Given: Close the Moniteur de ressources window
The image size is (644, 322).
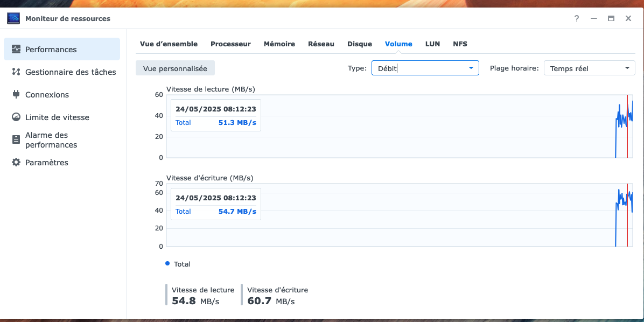Looking at the screenshot, I should pyautogui.click(x=628, y=18).
